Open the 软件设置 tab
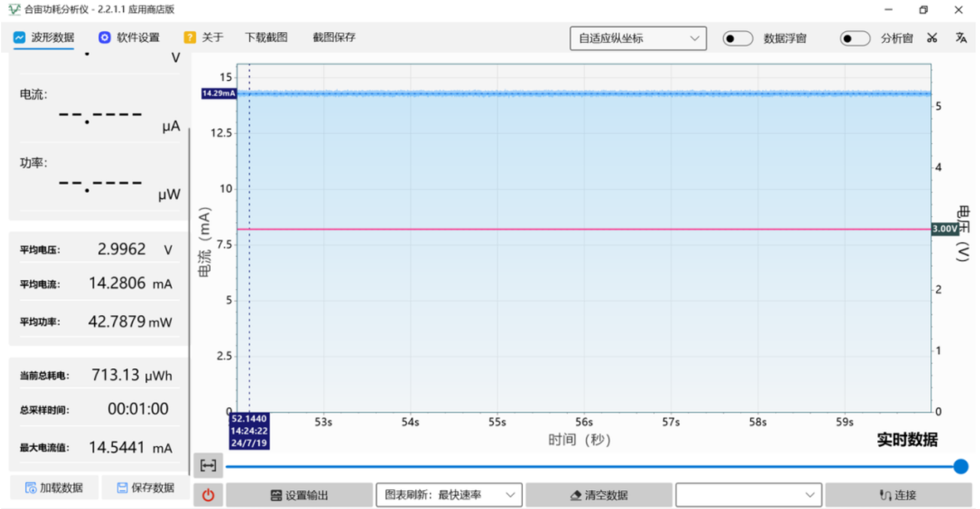Image resolution: width=980 pixels, height=509 pixels. click(x=129, y=37)
